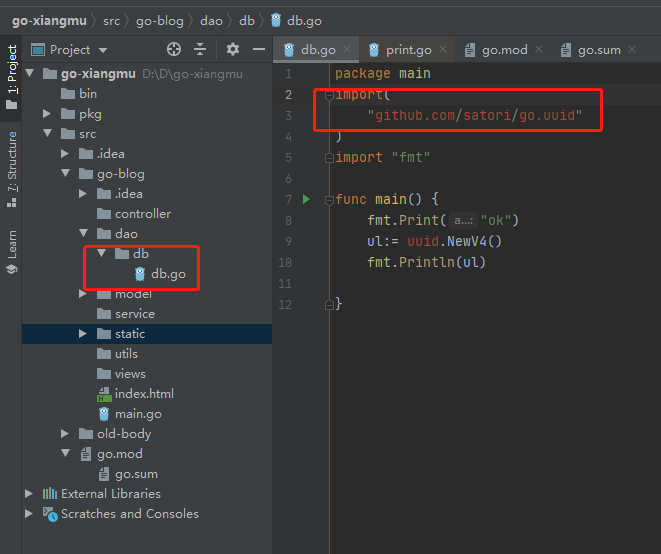Click on uuid.NewV4() call in code
This screenshot has width=661, height=554.
click(x=454, y=241)
